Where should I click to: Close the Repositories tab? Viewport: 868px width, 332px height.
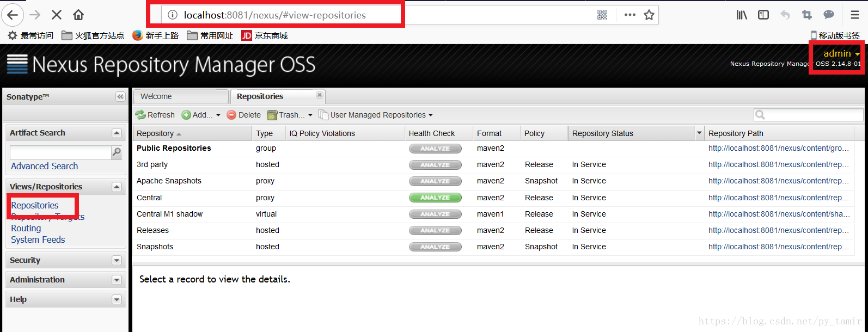click(x=320, y=95)
